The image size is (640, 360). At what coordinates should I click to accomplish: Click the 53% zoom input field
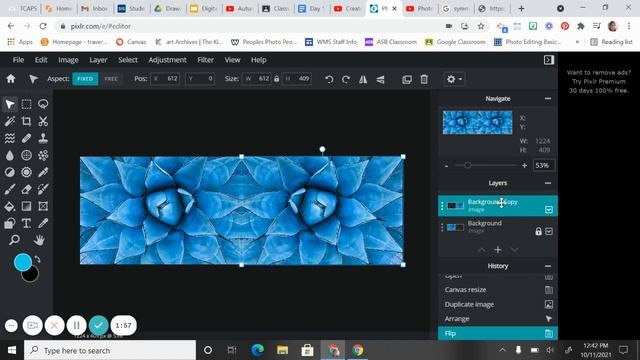543,165
